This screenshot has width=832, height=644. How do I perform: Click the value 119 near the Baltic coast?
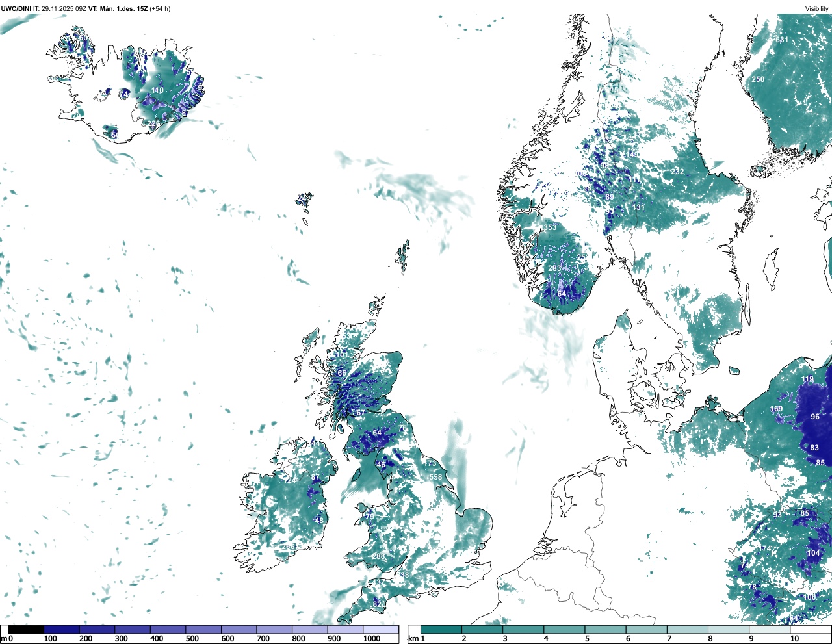tap(807, 380)
